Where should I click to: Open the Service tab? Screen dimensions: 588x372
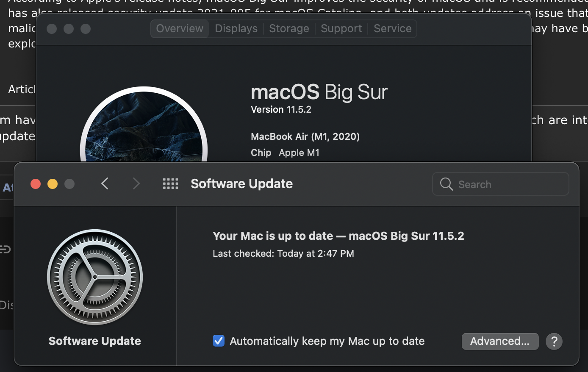[x=393, y=29]
